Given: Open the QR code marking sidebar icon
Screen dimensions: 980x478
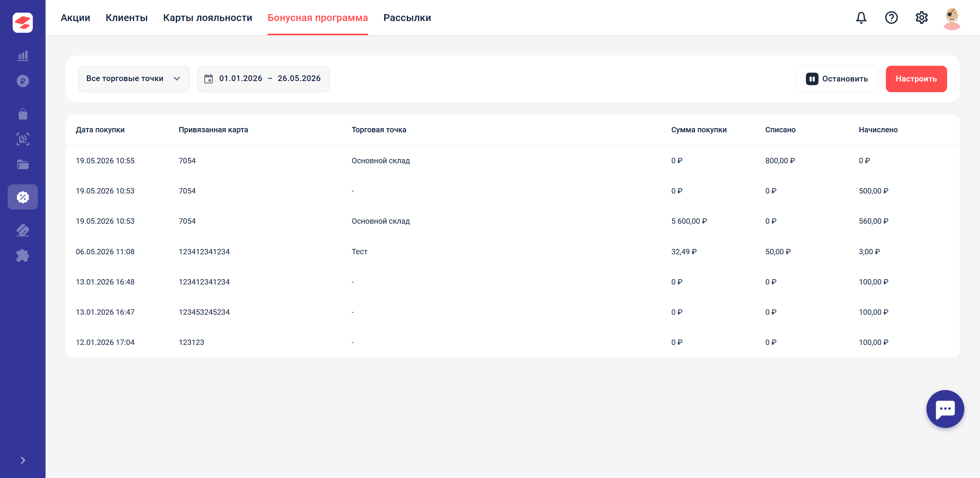Looking at the screenshot, I should point(23,139).
